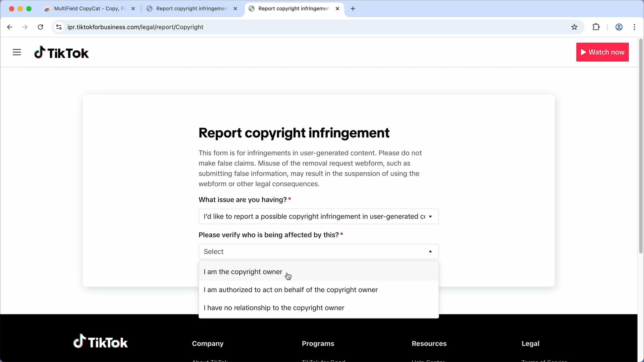The image size is (644, 362).
Task: Open a new browser tab
Action: [353, 8]
